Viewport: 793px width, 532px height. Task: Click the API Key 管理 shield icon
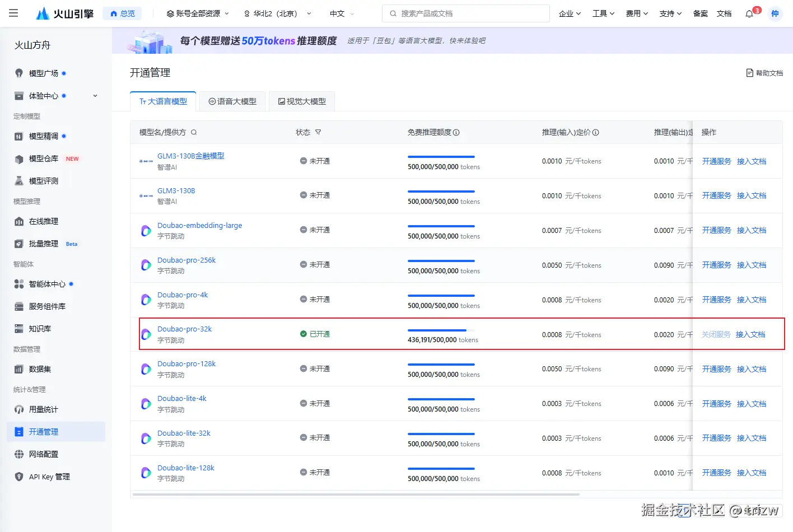19,477
